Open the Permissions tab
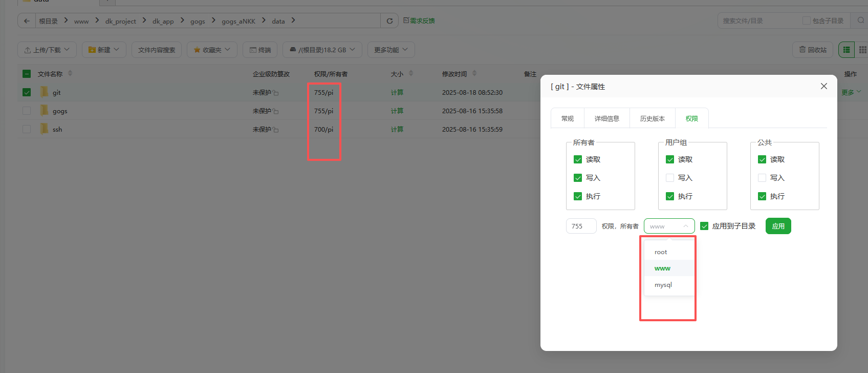Viewport: 868px width, 373px height. 692,118
